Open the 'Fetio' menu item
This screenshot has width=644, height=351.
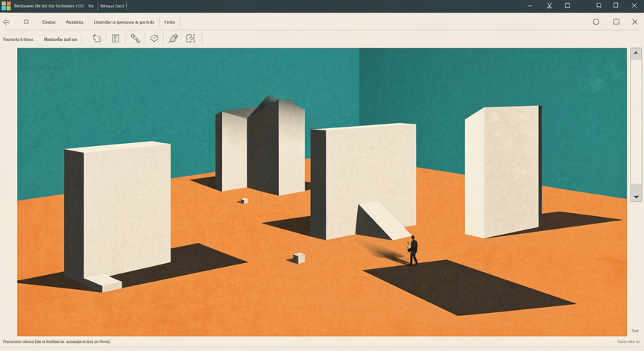click(170, 22)
